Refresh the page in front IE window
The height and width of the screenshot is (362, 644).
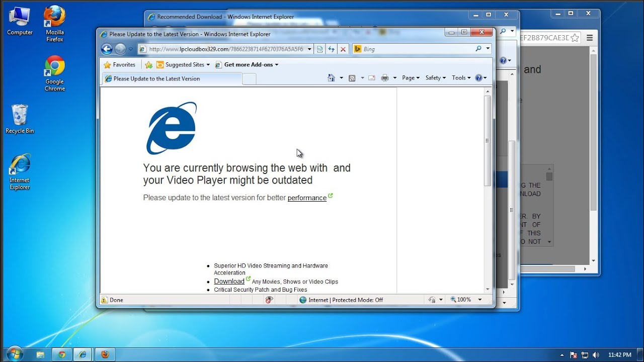pos(331,49)
